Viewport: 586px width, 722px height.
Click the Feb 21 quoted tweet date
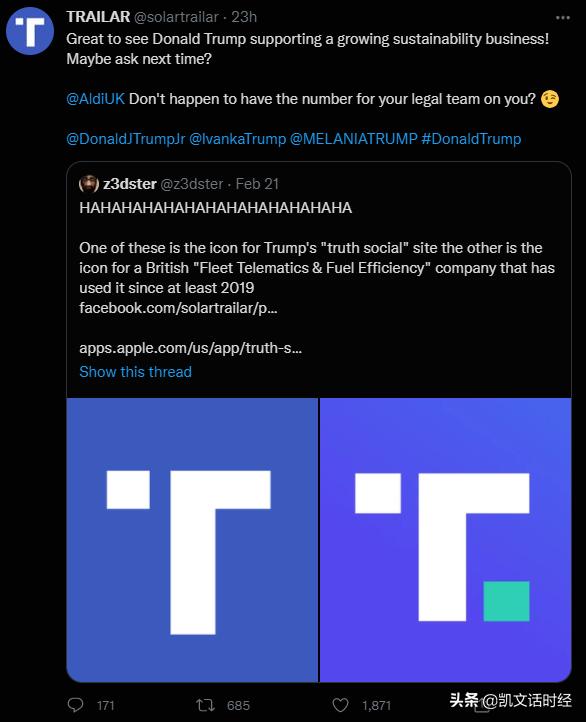point(257,184)
